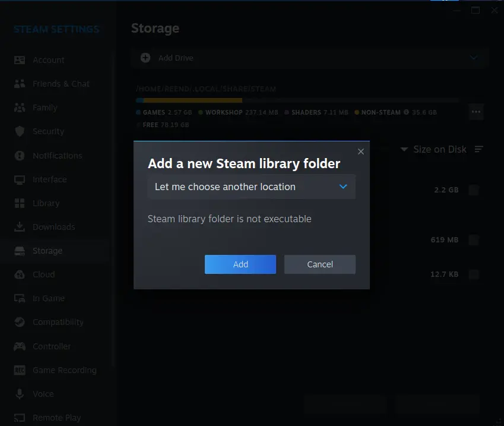This screenshot has height=426, width=504.
Task: Select the Storage drive icon
Action: [20, 251]
